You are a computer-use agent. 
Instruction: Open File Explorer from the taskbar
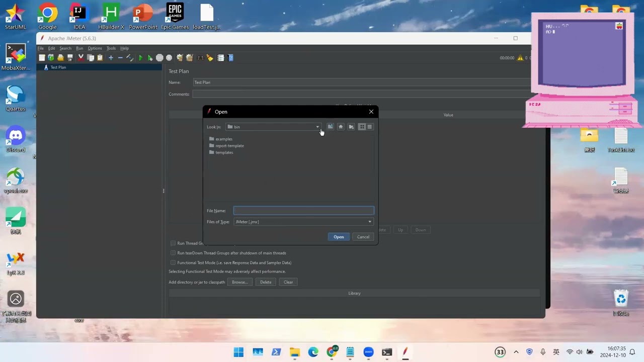[295, 352]
